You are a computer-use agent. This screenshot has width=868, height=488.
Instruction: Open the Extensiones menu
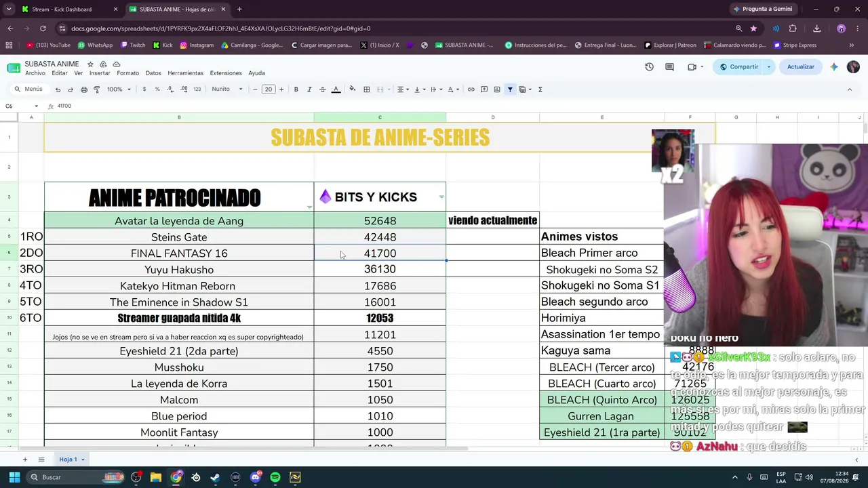tap(226, 73)
